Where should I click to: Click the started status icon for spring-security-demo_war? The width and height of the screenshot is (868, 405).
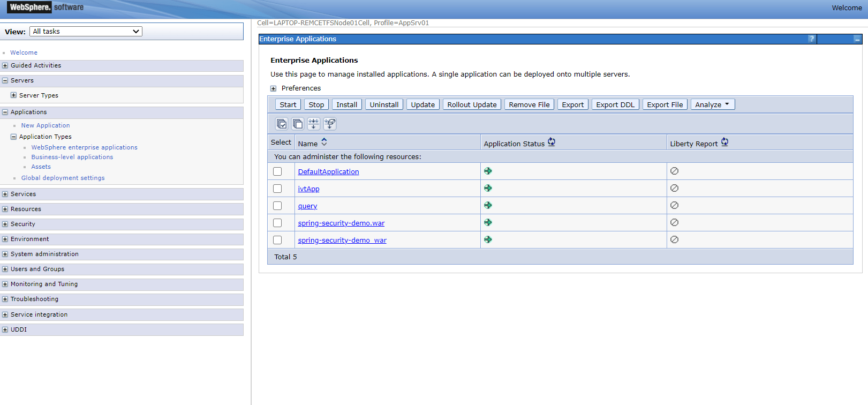(x=488, y=239)
